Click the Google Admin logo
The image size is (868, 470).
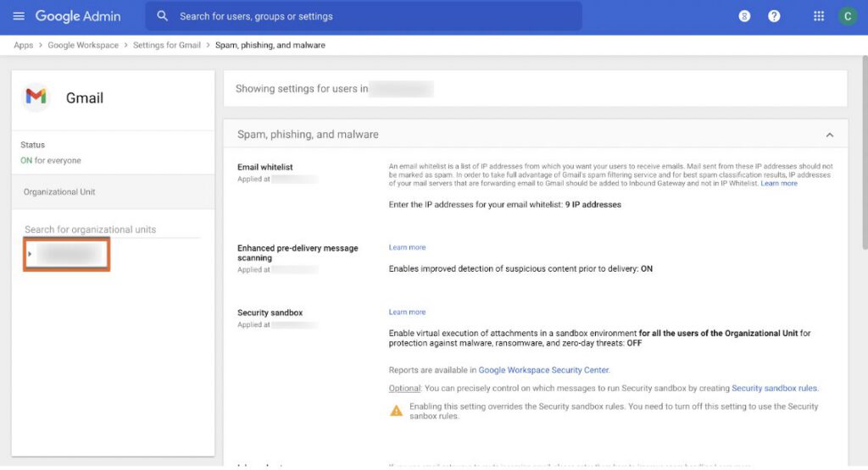click(78, 16)
